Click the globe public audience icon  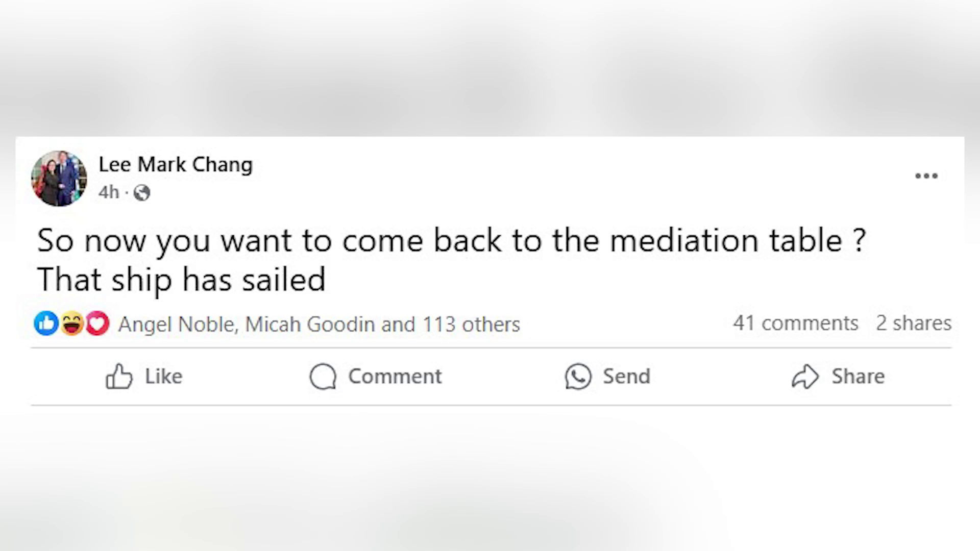coord(141,193)
